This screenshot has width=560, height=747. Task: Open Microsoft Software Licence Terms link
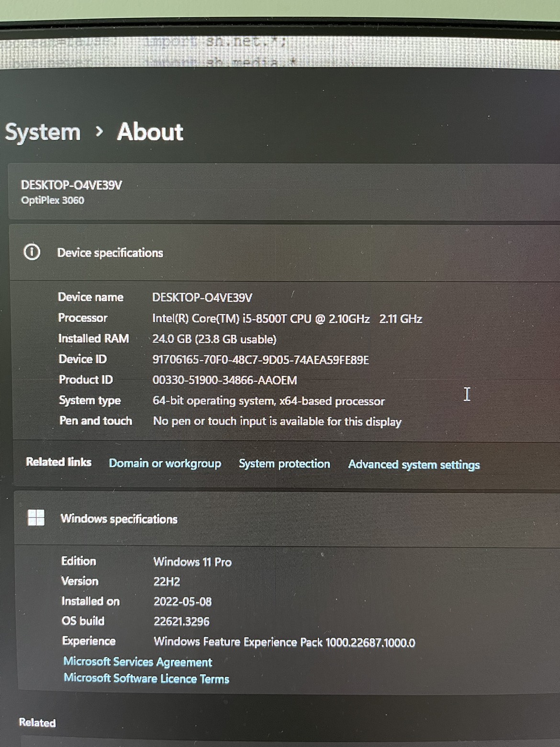coord(146,679)
